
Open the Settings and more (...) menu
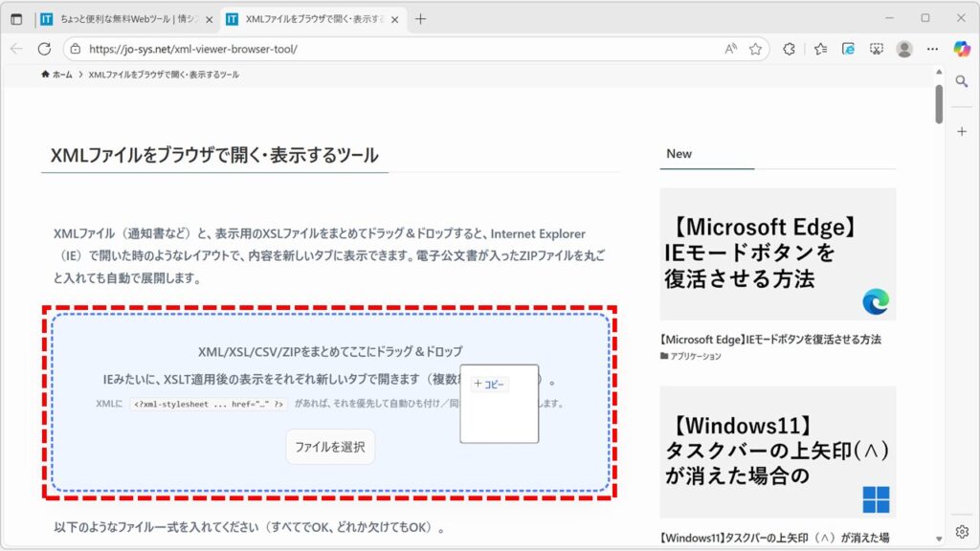931,49
